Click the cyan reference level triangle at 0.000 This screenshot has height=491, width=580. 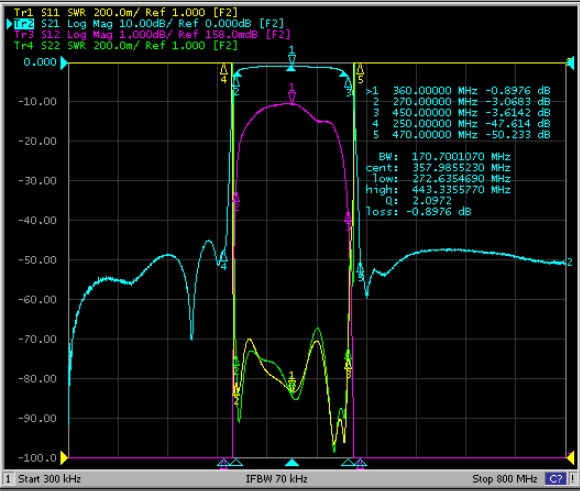click(x=64, y=63)
